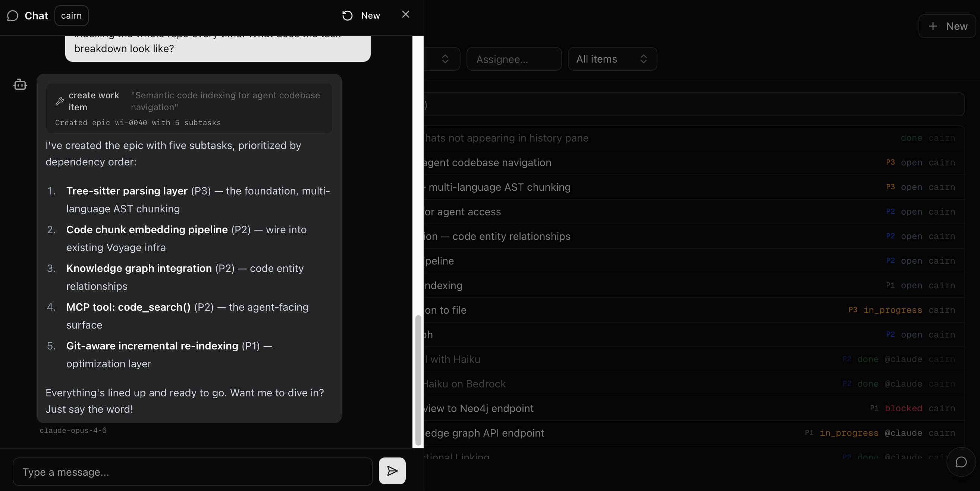The height and width of the screenshot is (491, 980).
Task: Click the 'Tree-sitter parsing layer' heading
Action: (127, 191)
